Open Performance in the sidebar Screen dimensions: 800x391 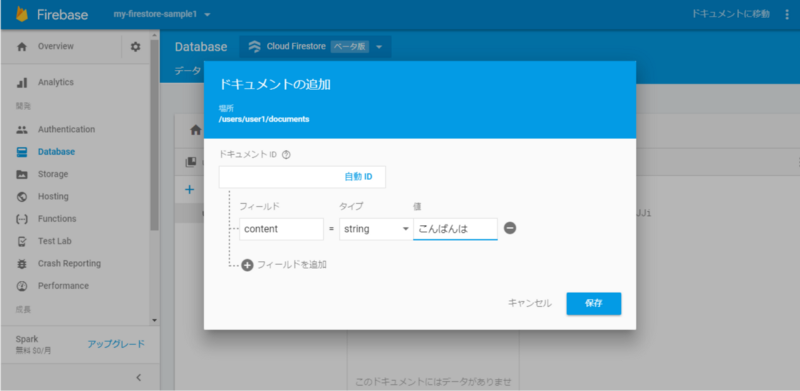click(x=63, y=286)
